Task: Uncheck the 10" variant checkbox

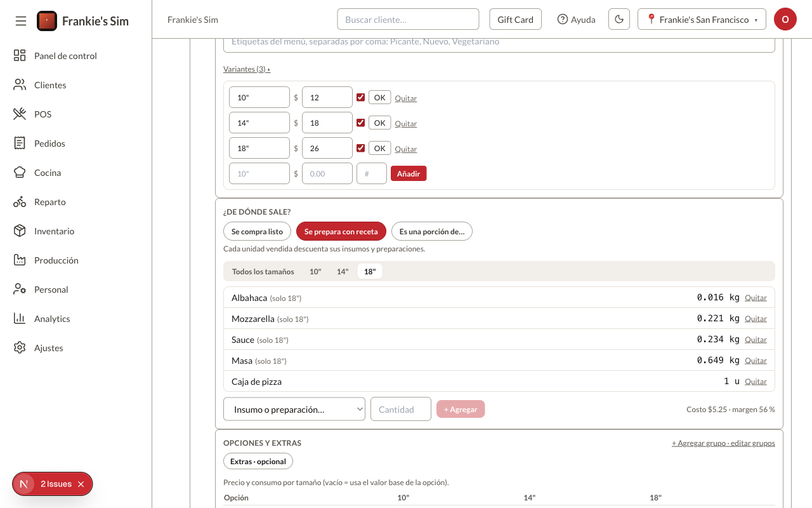Action: pyautogui.click(x=360, y=97)
